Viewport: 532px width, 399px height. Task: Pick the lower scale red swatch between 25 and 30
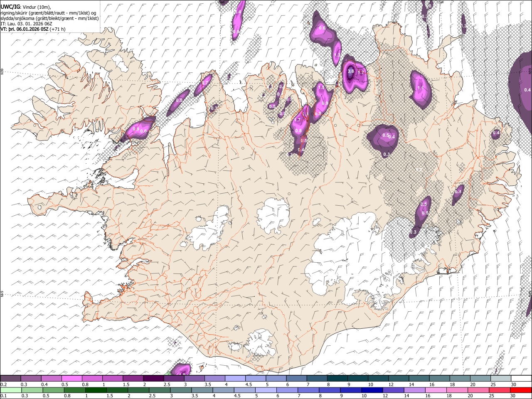(499, 390)
